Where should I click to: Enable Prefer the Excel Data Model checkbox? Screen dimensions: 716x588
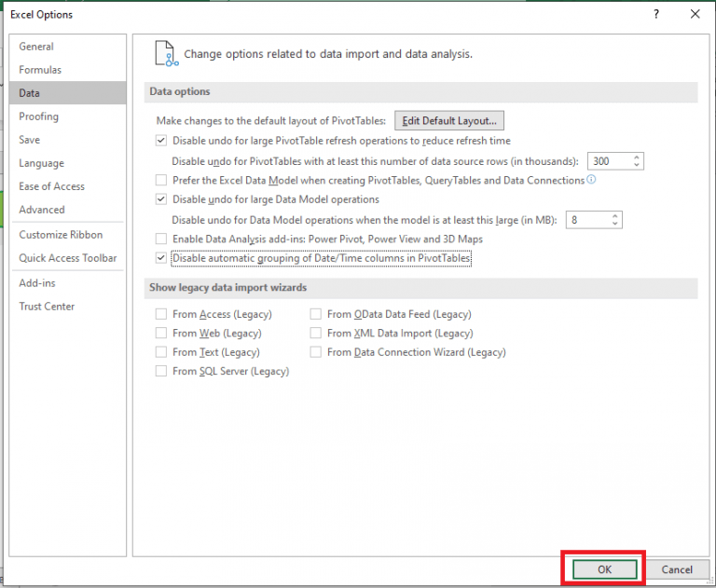coord(161,180)
